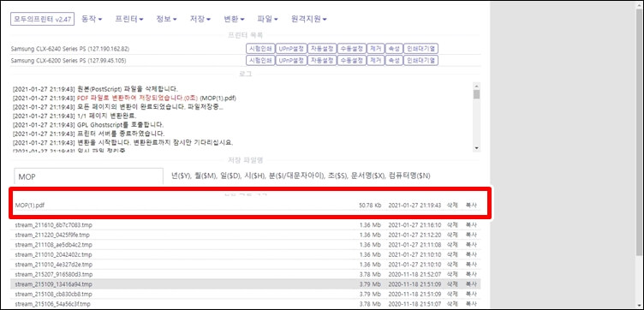The width and height of the screenshot is (644, 310).
Task: Click file stream_215207_916580d3.tmp
Action: [54, 274]
